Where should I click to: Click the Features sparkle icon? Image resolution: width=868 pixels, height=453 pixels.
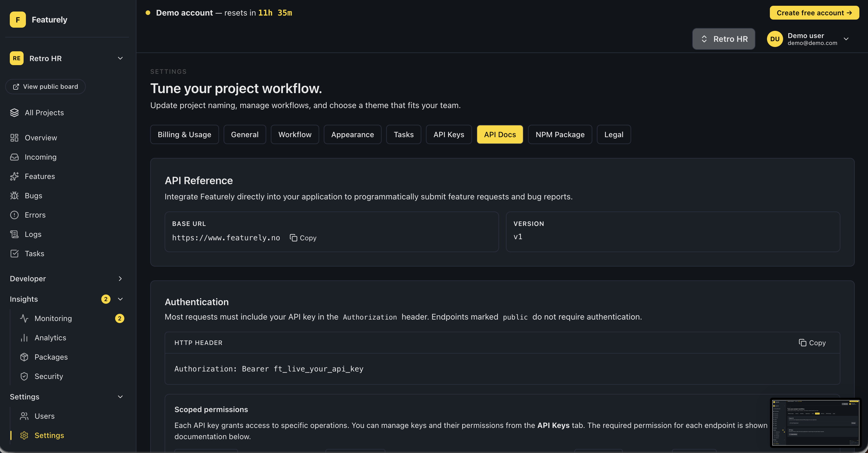pyautogui.click(x=14, y=176)
